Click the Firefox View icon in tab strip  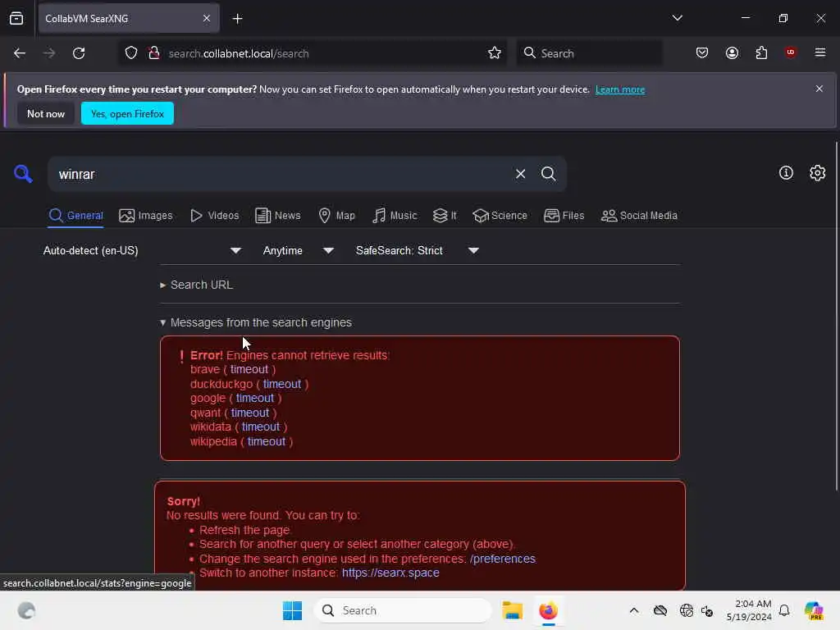tap(16, 18)
